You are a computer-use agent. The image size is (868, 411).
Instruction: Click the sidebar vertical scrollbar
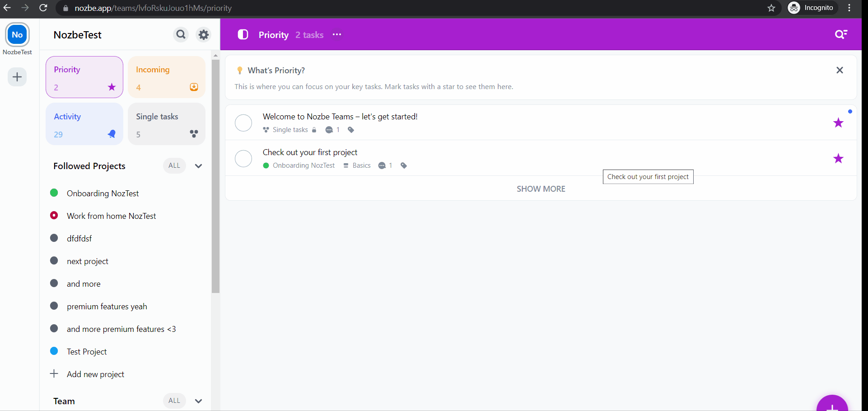[215, 176]
